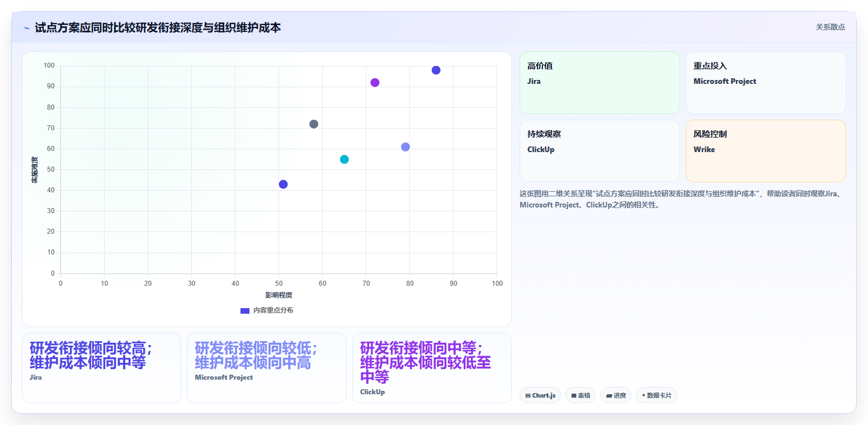868x425 pixels.
Task: Click the Wrike label in 风险控制 card
Action: pos(704,149)
